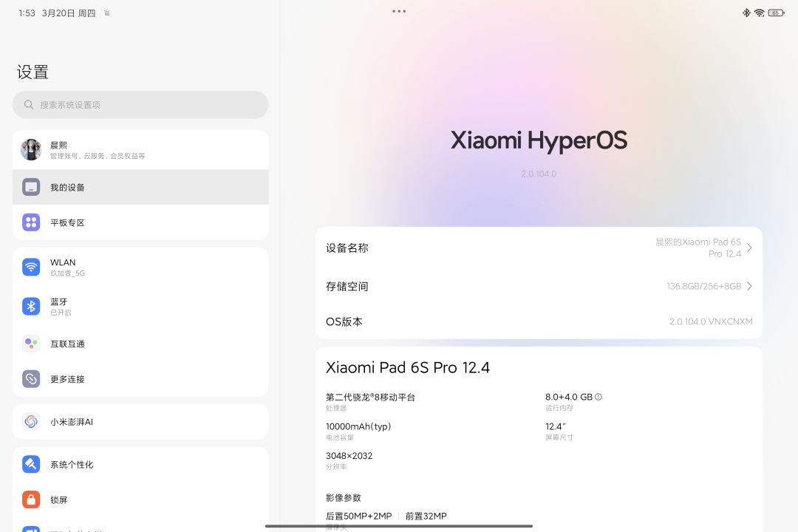The image size is (798, 532).
Task: Tap the Bluetooth status bar icon
Action: (x=746, y=13)
